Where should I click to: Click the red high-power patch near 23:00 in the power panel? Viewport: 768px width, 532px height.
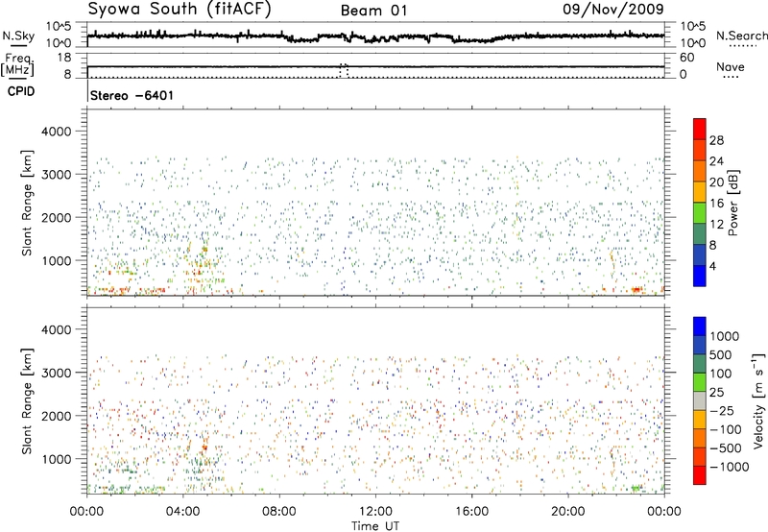[x=636, y=289]
